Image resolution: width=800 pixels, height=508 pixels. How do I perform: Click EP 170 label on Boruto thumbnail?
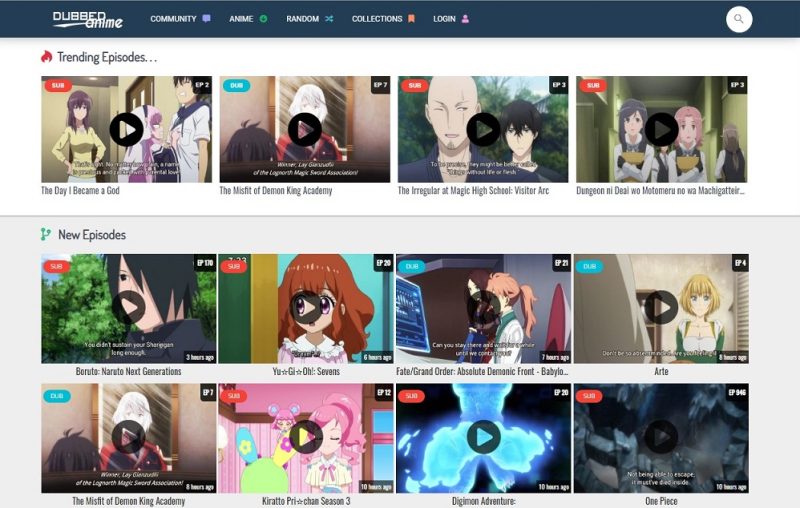coord(205,263)
